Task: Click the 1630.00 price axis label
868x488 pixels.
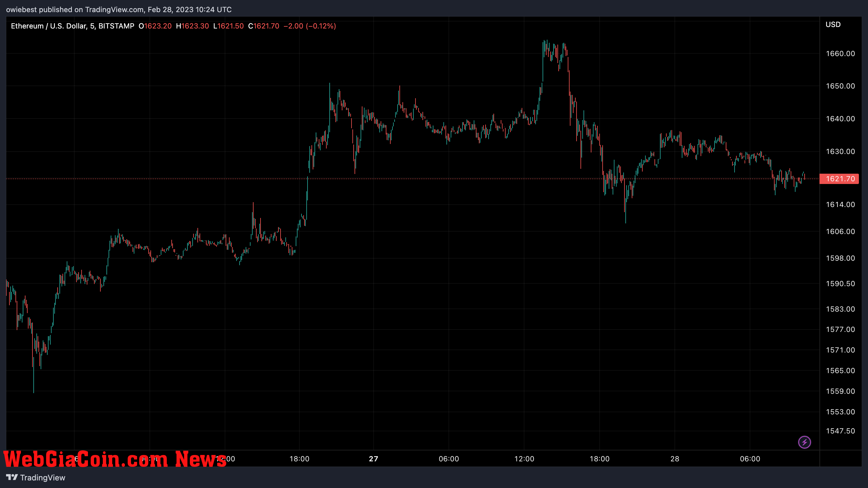Action: pyautogui.click(x=840, y=151)
